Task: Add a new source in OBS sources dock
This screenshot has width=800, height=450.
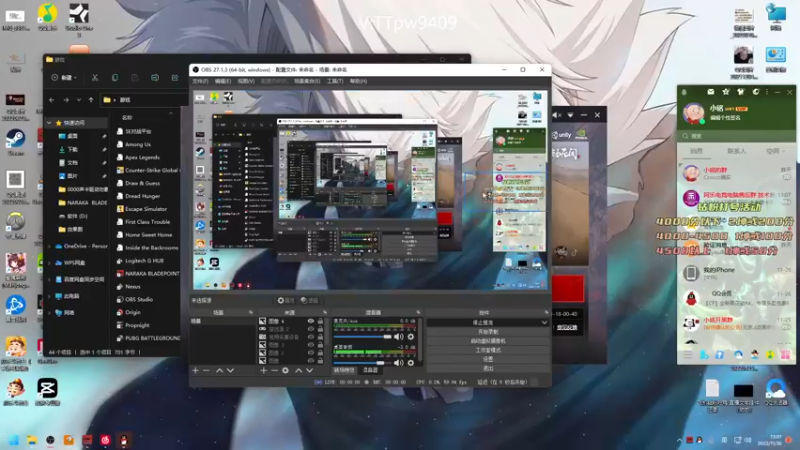Action: point(263,370)
